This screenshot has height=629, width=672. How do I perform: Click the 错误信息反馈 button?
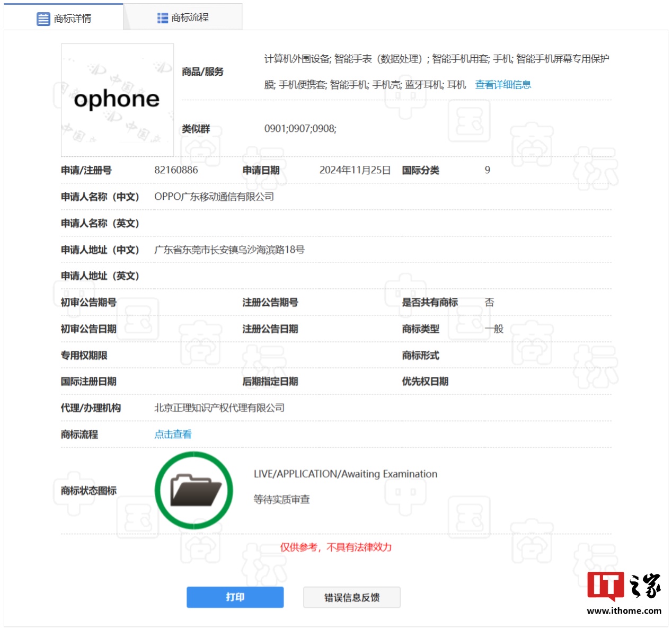(351, 597)
